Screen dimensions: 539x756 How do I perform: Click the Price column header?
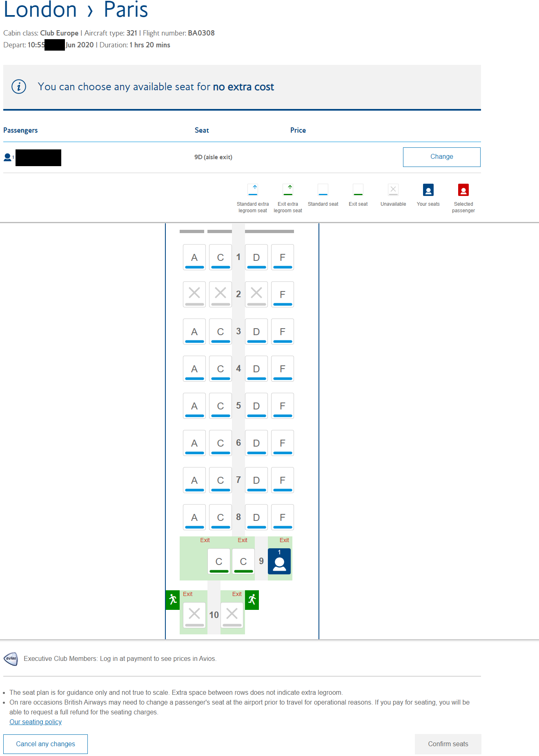click(298, 130)
